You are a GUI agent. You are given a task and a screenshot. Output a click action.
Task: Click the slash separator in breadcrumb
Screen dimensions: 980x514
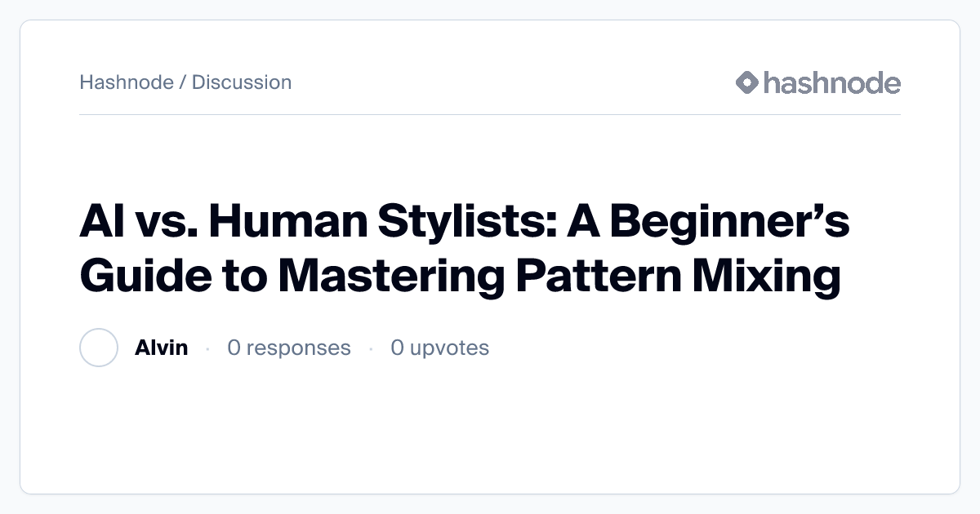coord(182,82)
